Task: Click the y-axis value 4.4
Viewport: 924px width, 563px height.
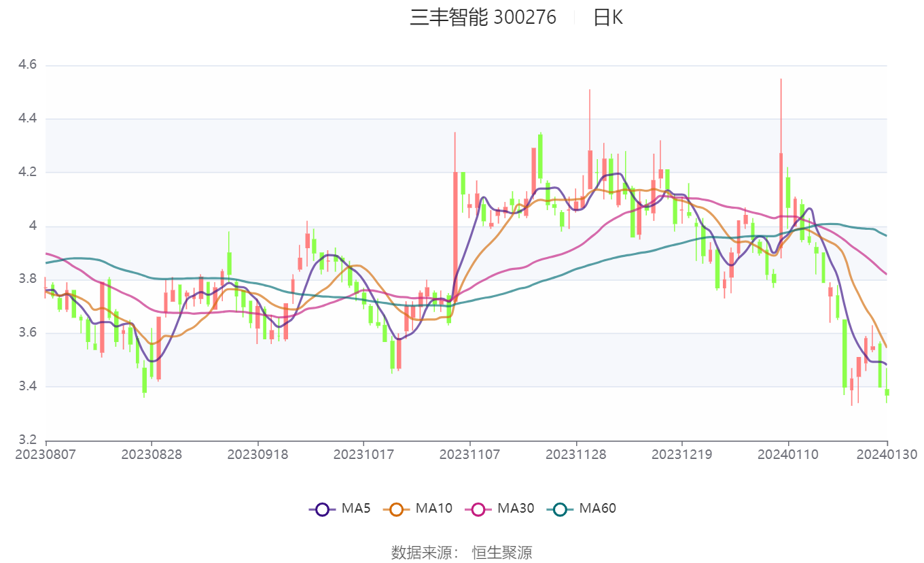Action: pos(27,119)
